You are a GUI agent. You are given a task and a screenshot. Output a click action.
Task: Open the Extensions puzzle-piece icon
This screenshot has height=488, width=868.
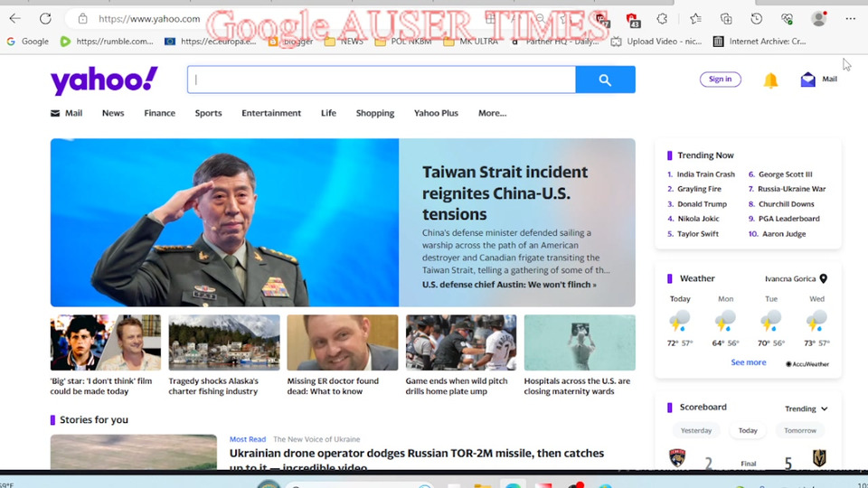(662, 19)
